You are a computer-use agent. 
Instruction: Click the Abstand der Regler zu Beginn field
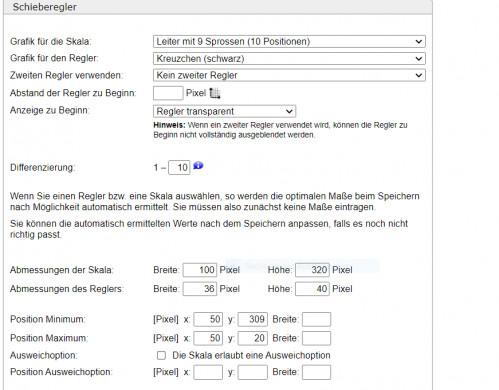click(168, 93)
